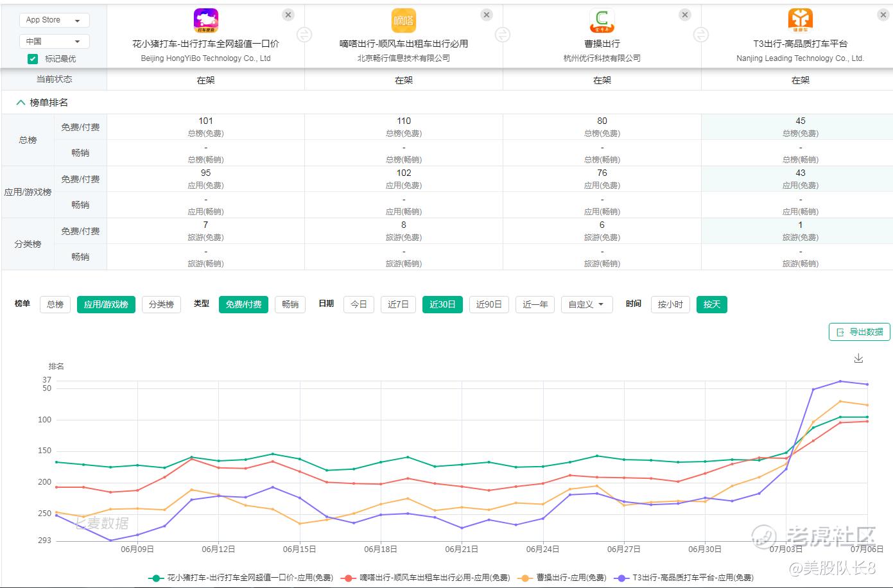Click the 嘀嗒出行 app icon
Image resolution: width=893 pixels, height=588 pixels.
[x=404, y=21]
